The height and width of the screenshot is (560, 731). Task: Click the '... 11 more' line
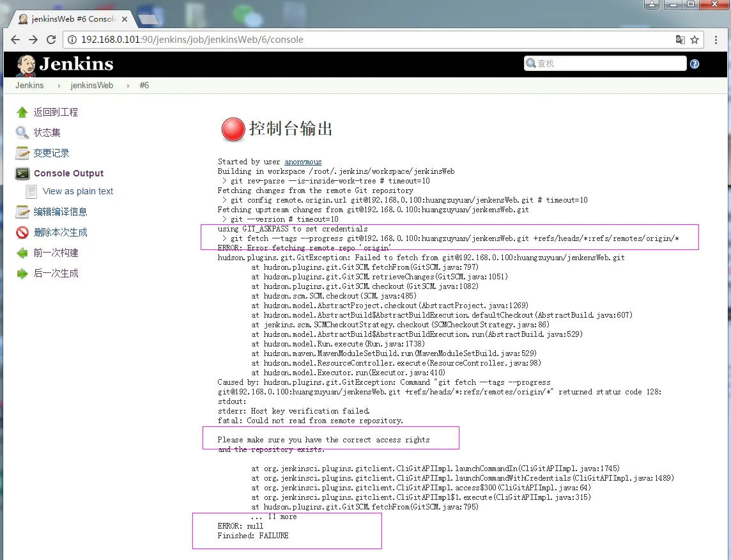coord(273,517)
